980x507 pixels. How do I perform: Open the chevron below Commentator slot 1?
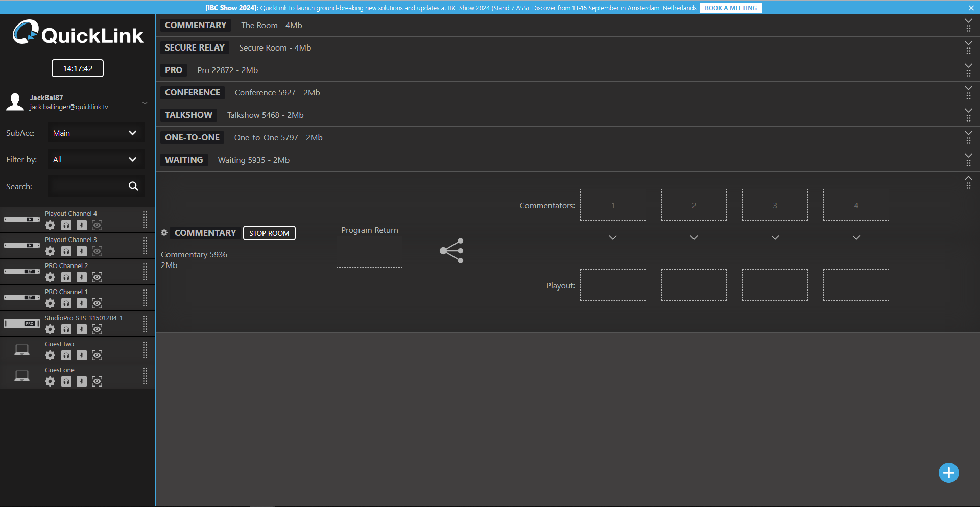click(613, 238)
